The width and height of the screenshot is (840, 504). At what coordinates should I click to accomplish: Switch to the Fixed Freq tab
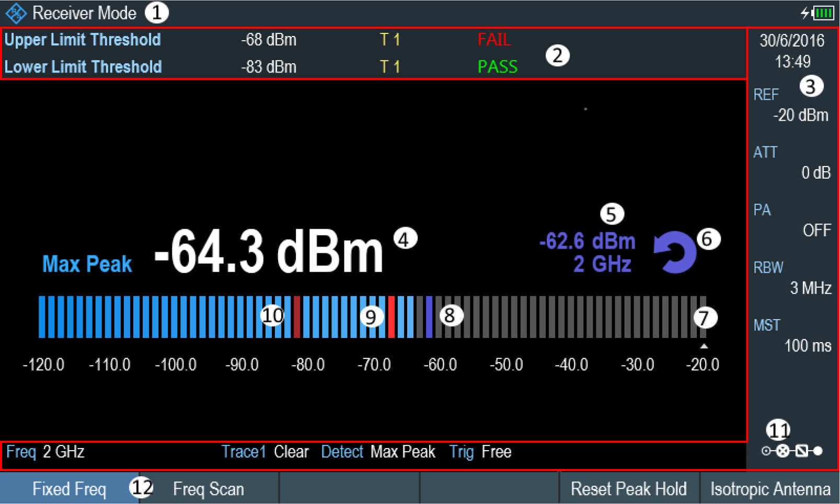pos(70,488)
